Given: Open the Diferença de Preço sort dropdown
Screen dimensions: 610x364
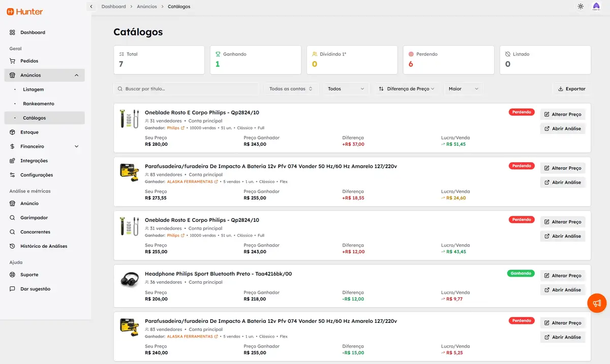Looking at the screenshot, I should click(406, 89).
